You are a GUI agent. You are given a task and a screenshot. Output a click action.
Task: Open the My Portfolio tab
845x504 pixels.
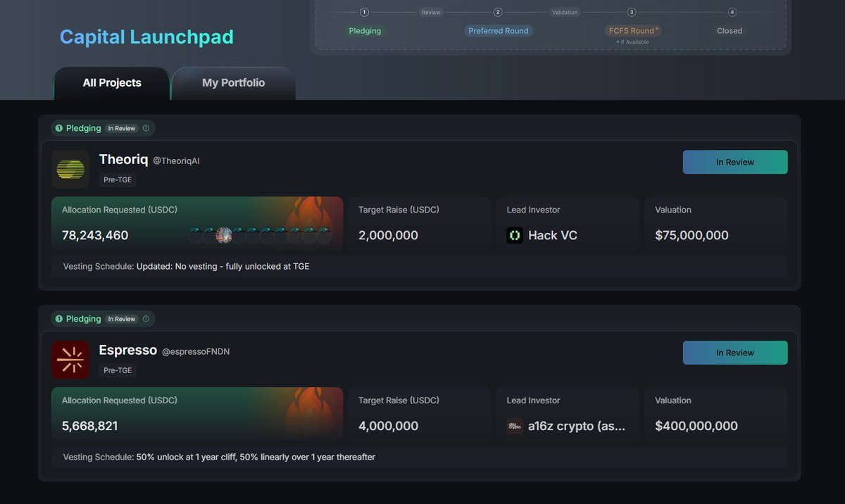234,83
